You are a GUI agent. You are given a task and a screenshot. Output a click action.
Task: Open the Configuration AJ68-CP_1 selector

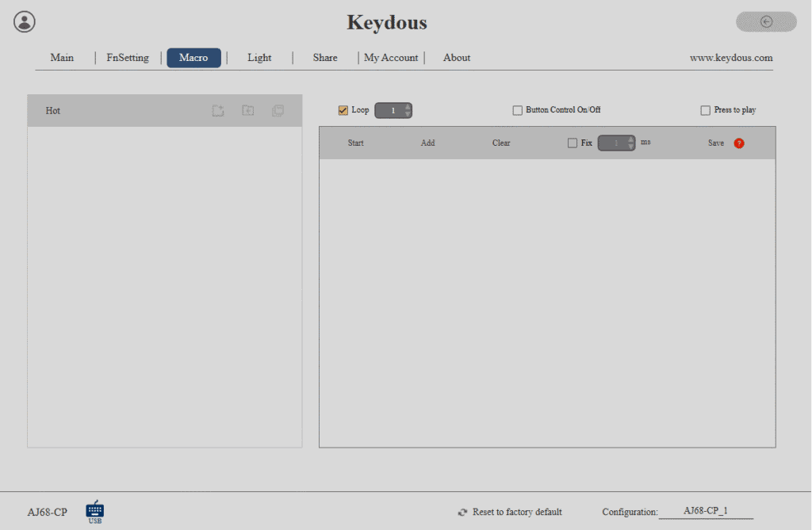coord(706,511)
